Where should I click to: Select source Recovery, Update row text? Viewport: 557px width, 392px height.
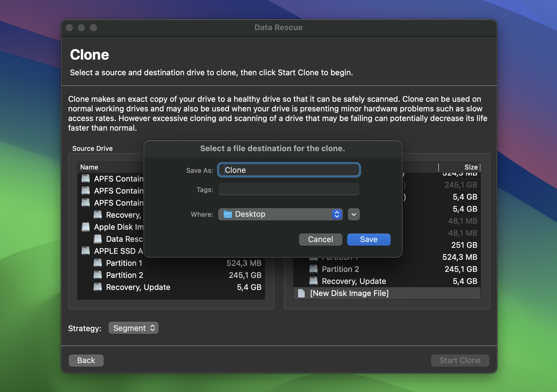tap(138, 287)
